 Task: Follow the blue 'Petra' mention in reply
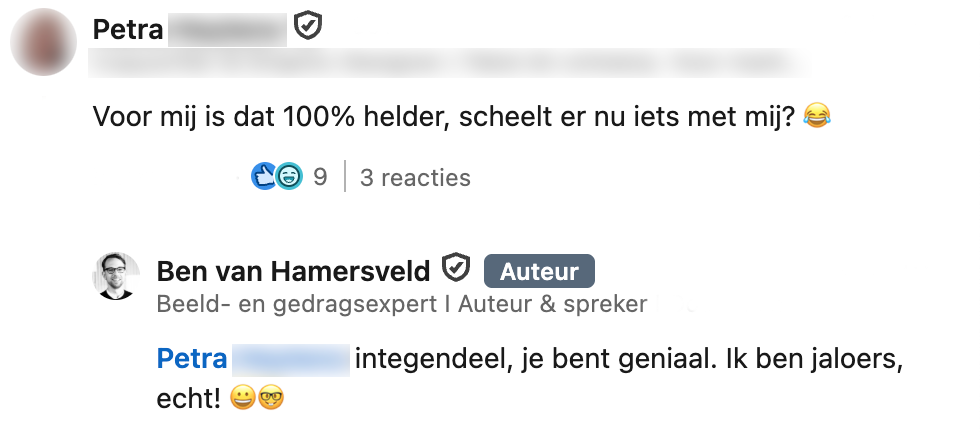tap(192, 359)
